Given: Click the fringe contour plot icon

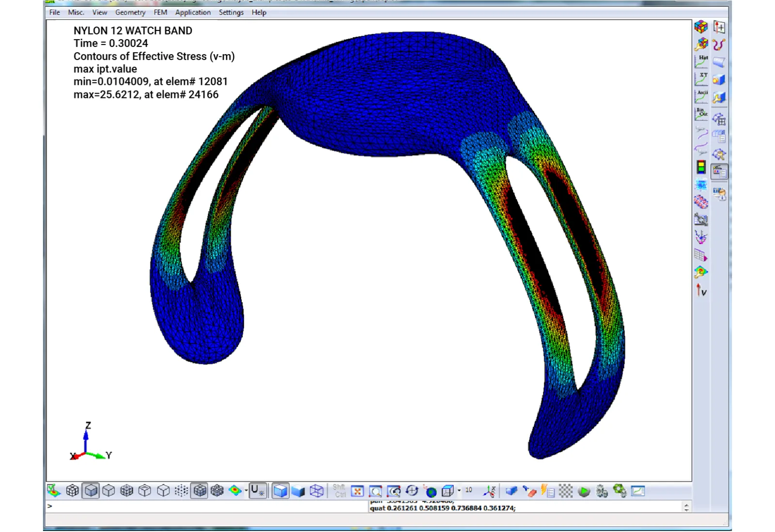Looking at the screenshot, I should pyautogui.click(x=235, y=491).
